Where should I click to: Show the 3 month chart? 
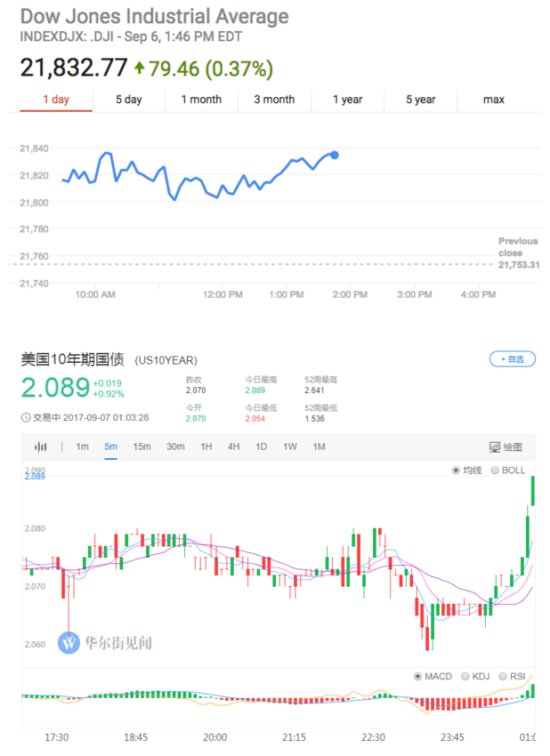(274, 100)
